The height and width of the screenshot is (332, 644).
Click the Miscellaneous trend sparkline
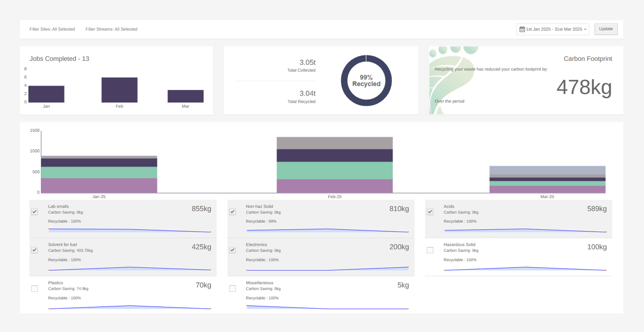point(327,307)
